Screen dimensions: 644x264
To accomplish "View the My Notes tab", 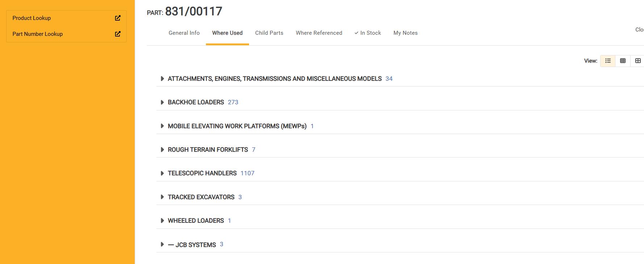I will coord(405,33).
